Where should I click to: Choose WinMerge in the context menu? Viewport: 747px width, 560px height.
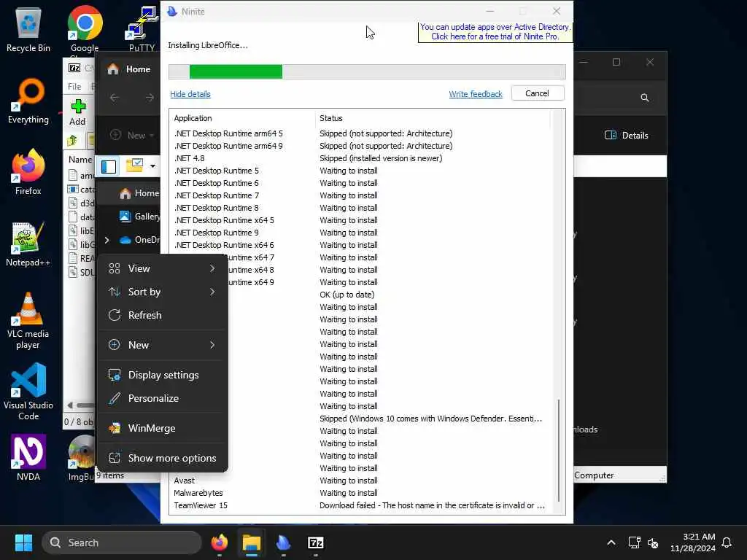pos(162,428)
